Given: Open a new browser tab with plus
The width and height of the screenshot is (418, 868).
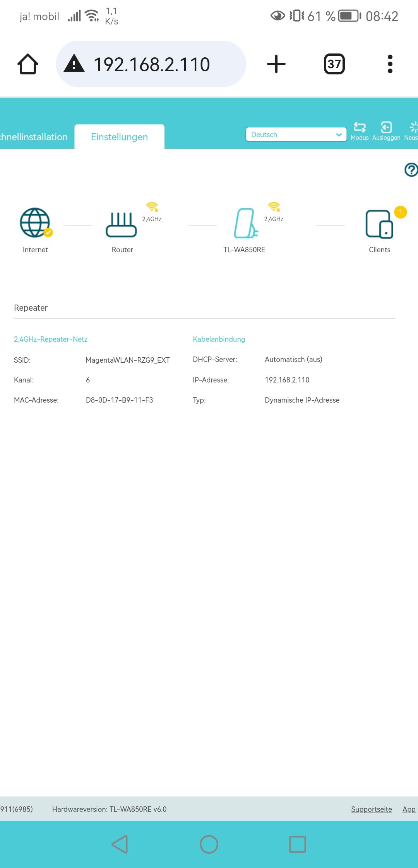Looking at the screenshot, I should [x=276, y=64].
